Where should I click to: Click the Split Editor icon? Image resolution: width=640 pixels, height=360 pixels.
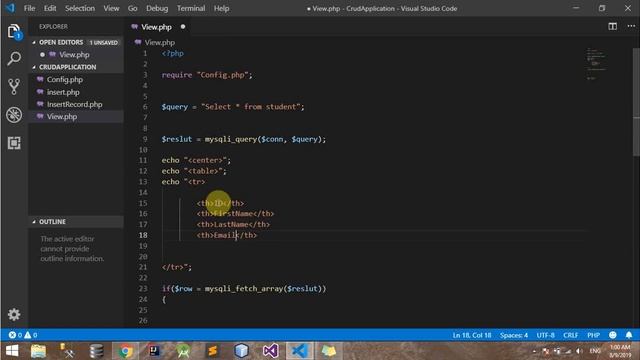[x=612, y=27]
